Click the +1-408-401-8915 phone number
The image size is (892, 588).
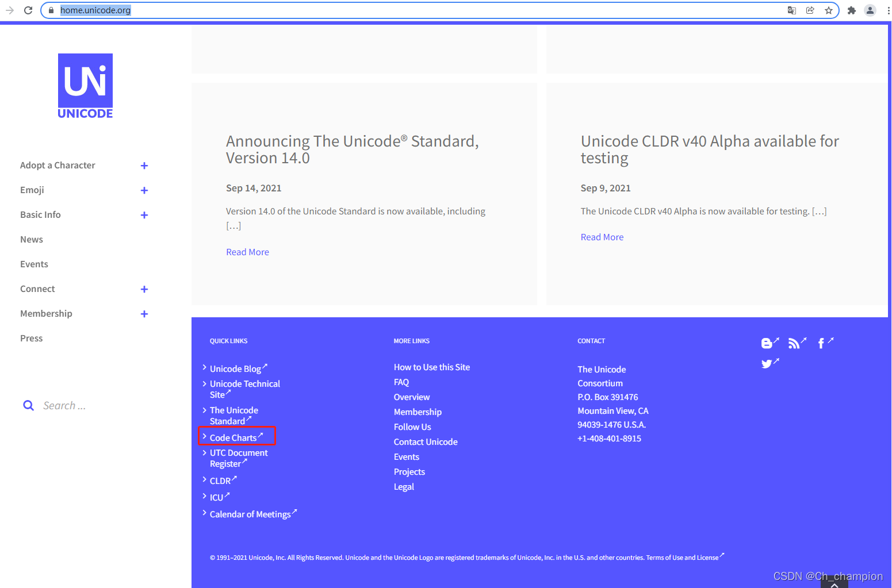click(609, 439)
